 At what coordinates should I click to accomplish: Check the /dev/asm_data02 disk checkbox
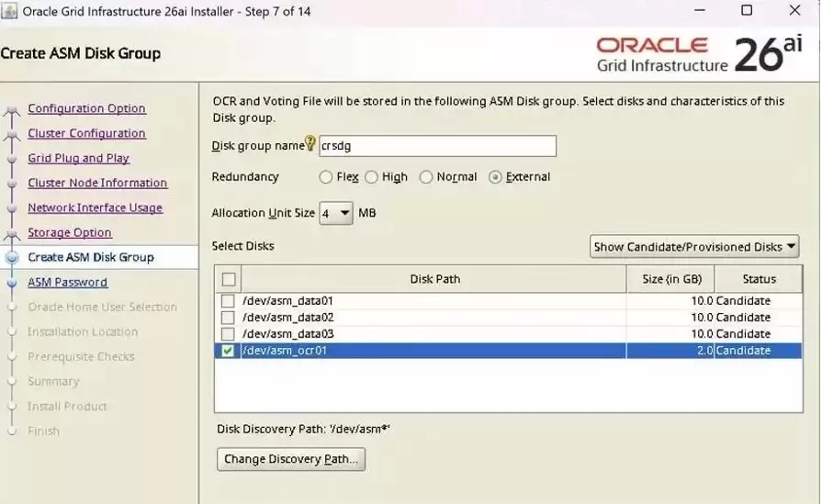pos(228,318)
